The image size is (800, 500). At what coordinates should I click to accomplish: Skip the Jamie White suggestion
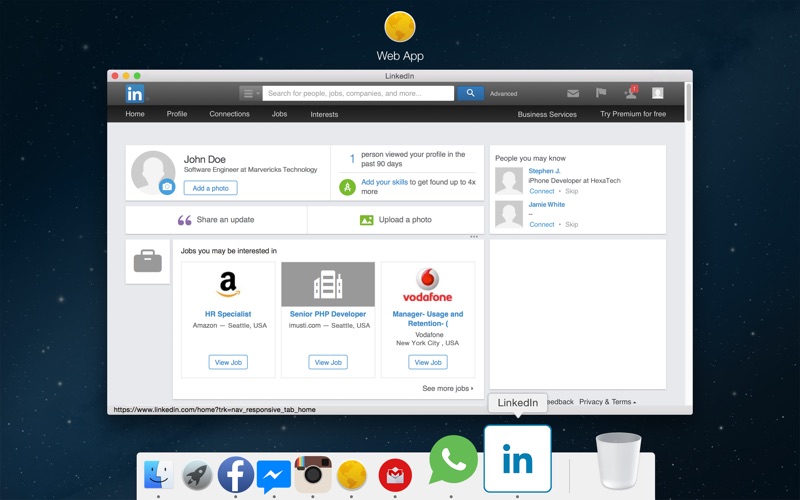[x=571, y=224]
